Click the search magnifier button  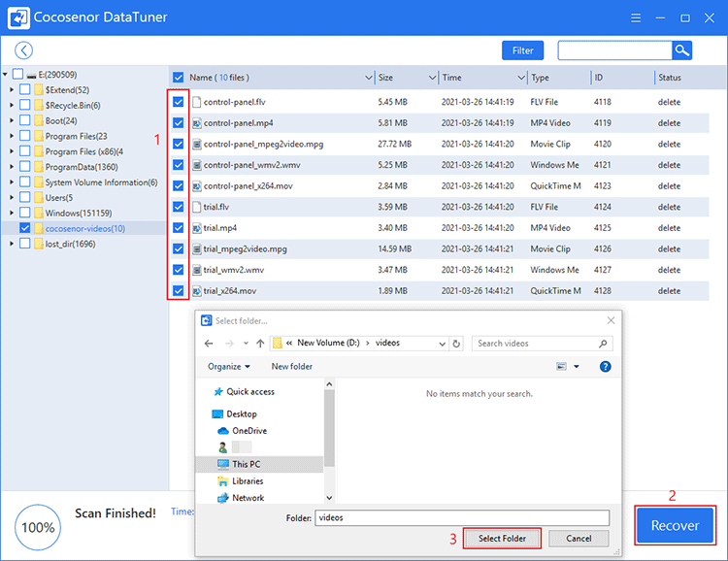tap(681, 50)
